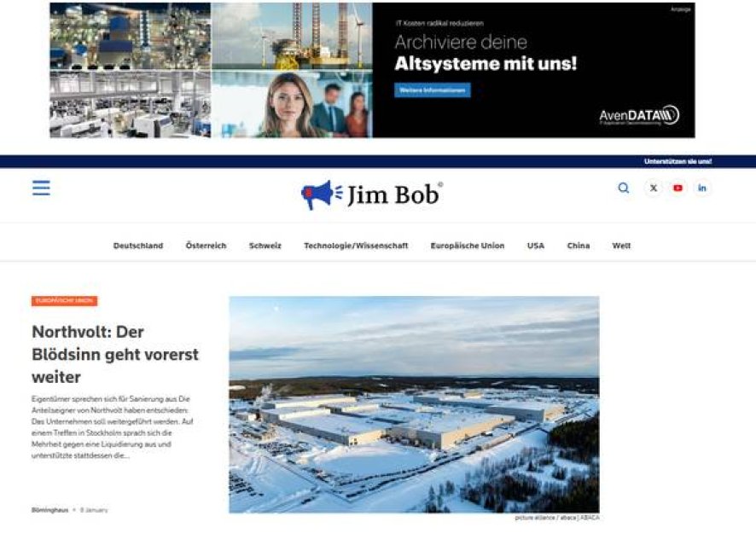This screenshot has height=539, width=756.
Task: Open the YouTube social icon
Action: click(x=677, y=188)
